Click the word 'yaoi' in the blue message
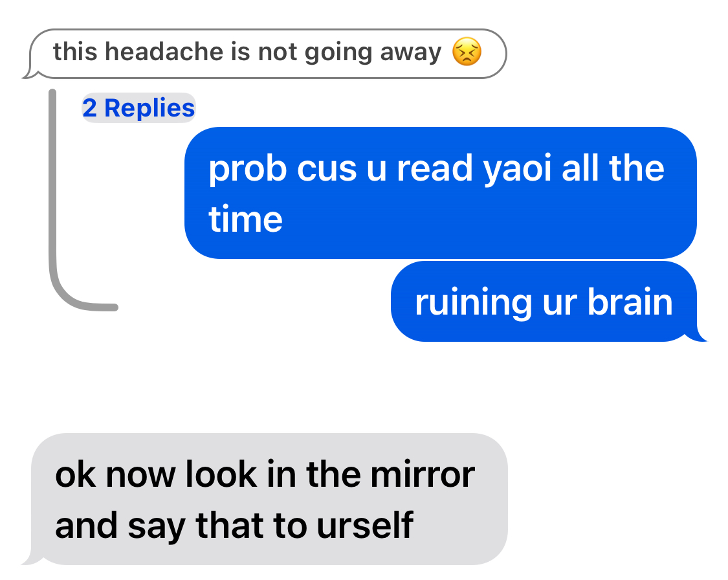Image resolution: width=728 pixels, height=580 pixels. click(x=517, y=169)
